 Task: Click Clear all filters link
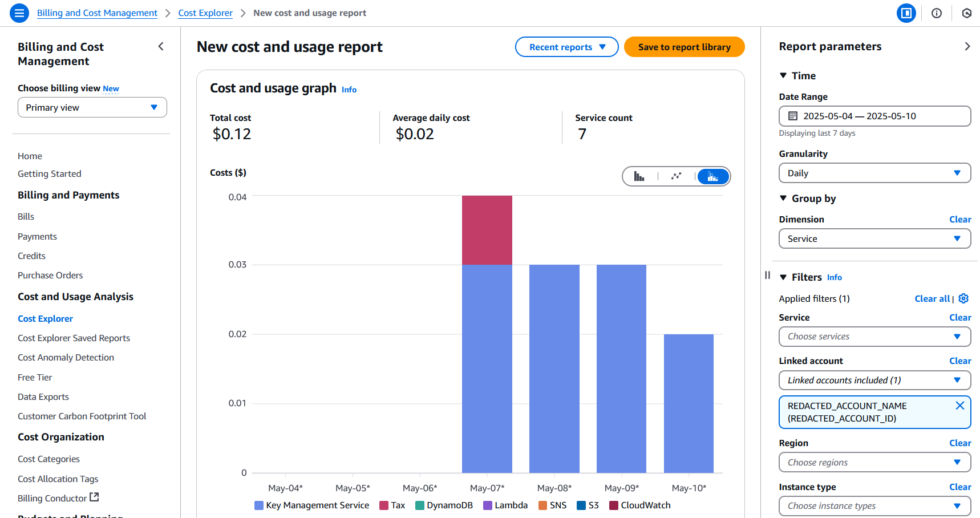(x=932, y=298)
